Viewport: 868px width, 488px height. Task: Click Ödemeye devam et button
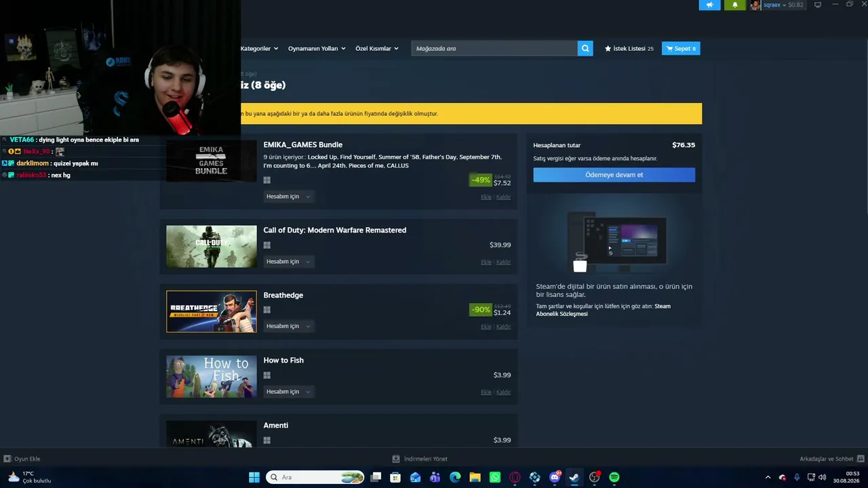(x=614, y=175)
